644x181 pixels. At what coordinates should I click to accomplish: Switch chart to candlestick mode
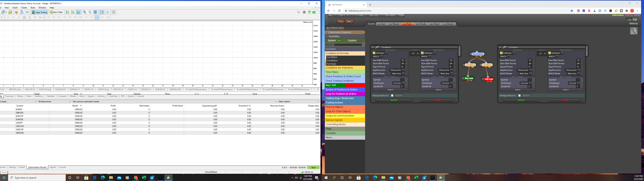73,12
